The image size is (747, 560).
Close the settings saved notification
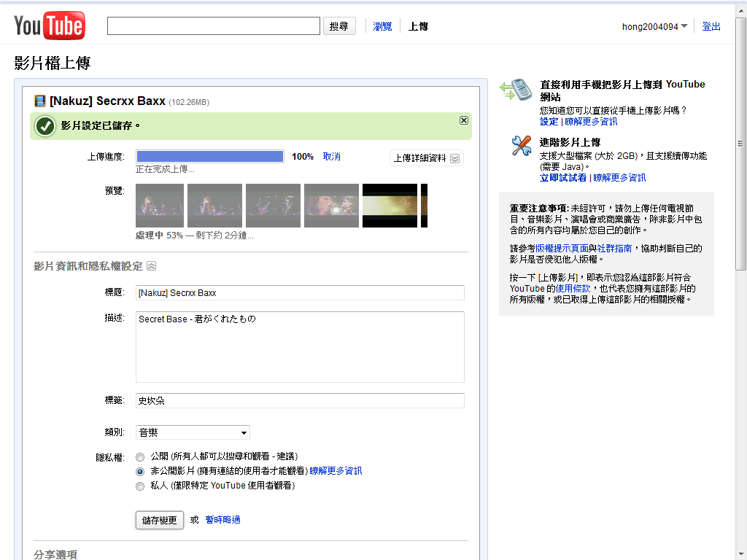464,120
